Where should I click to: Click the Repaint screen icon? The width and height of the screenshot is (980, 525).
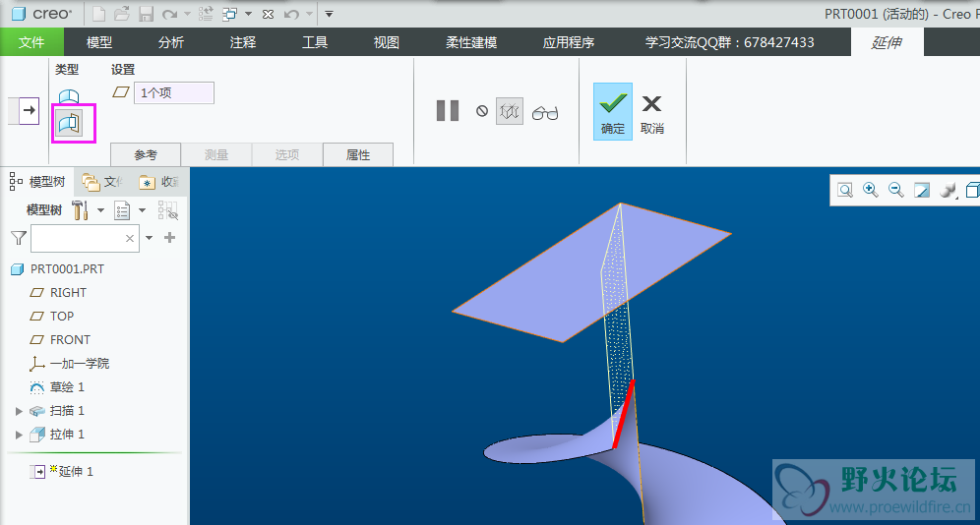(x=922, y=191)
